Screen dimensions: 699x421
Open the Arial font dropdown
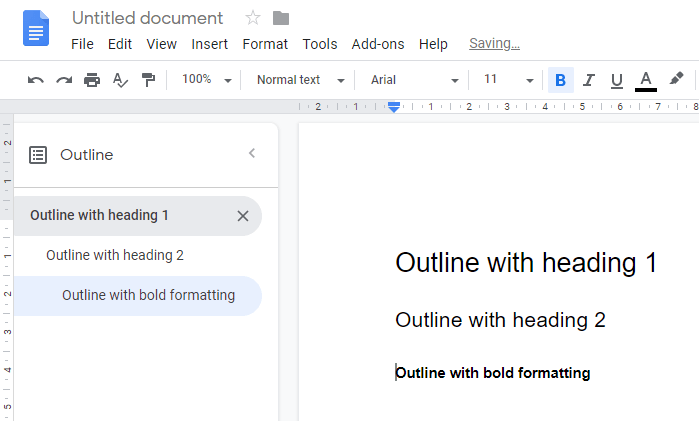(415, 80)
